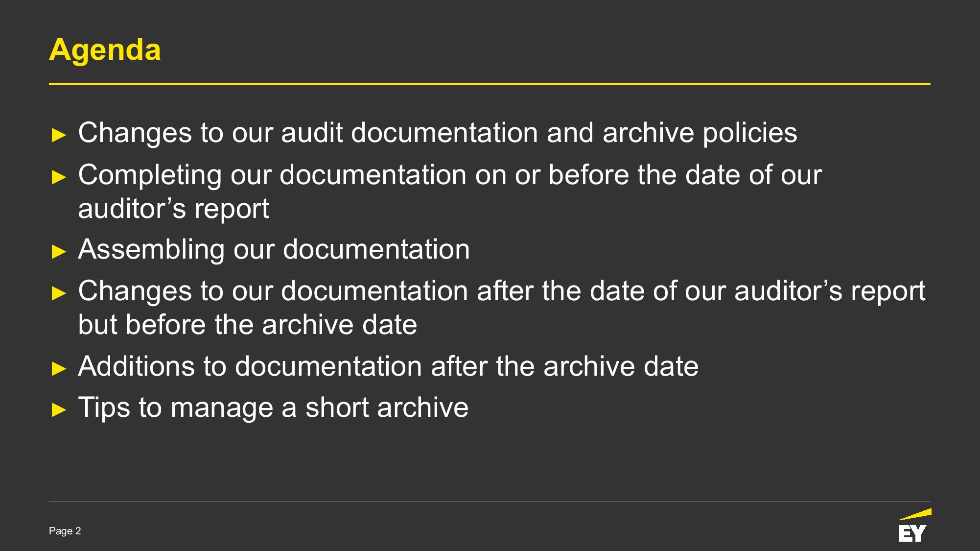
Task: Click the "Tips to manage a short archive" item
Action: tap(273, 407)
